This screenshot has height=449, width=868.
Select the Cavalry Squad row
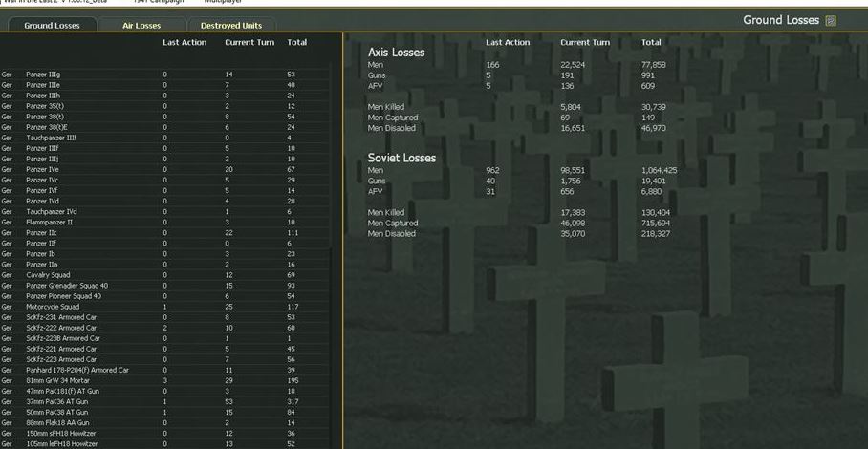coord(165,275)
